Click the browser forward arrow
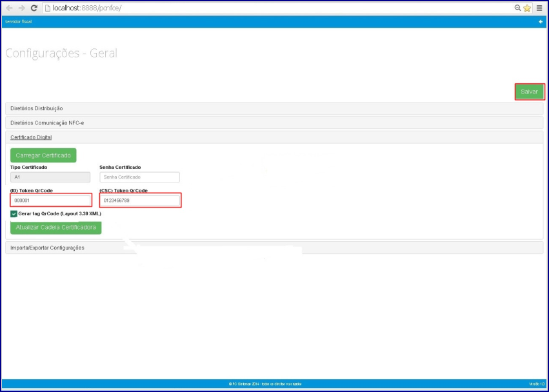 point(22,8)
